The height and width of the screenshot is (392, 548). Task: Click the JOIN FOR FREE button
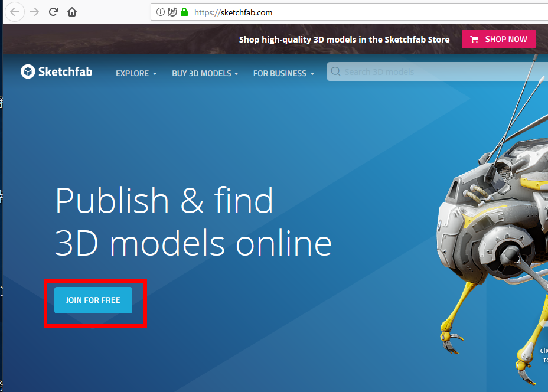point(93,300)
